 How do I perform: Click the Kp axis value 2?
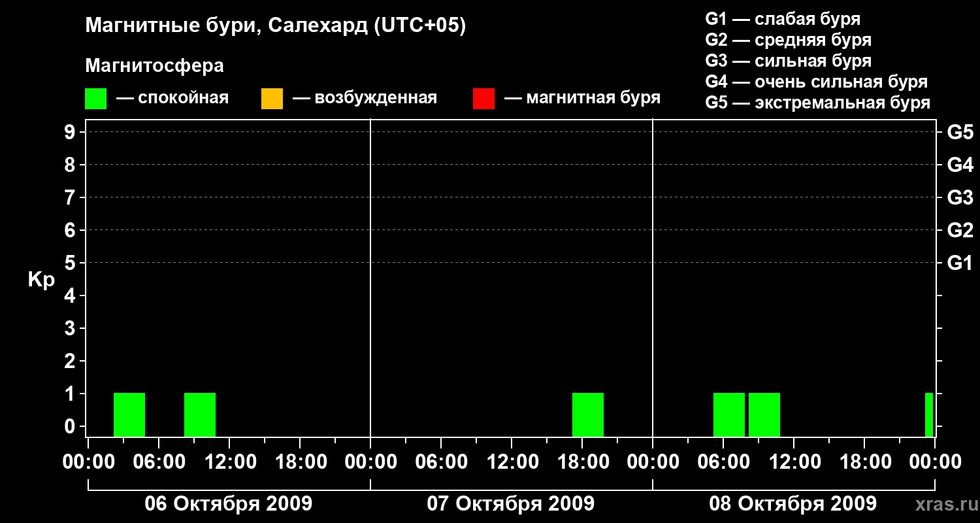71,361
